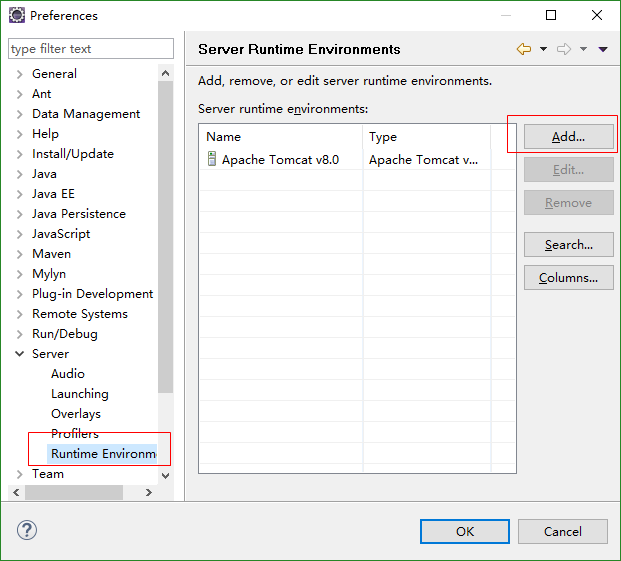Image resolution: width=621 pixels, height=561 pixels.
Task: Click the Columns... button
Action: (x=568, y=278)
